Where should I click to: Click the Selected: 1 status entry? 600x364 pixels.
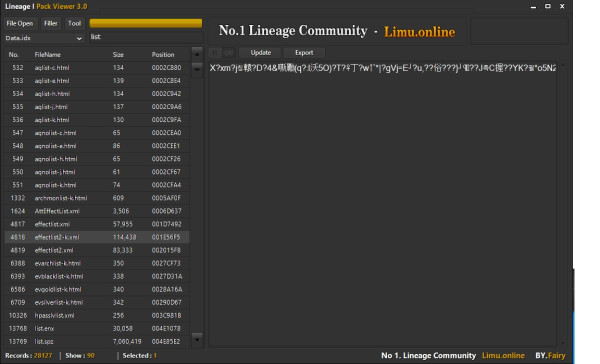pyautogui.click(x=140, y=356)
